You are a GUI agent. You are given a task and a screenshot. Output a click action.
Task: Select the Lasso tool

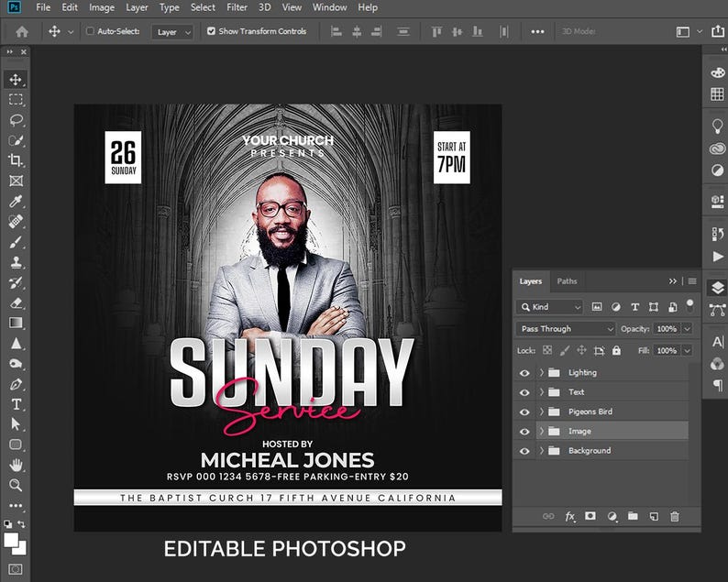coord(16,120)
